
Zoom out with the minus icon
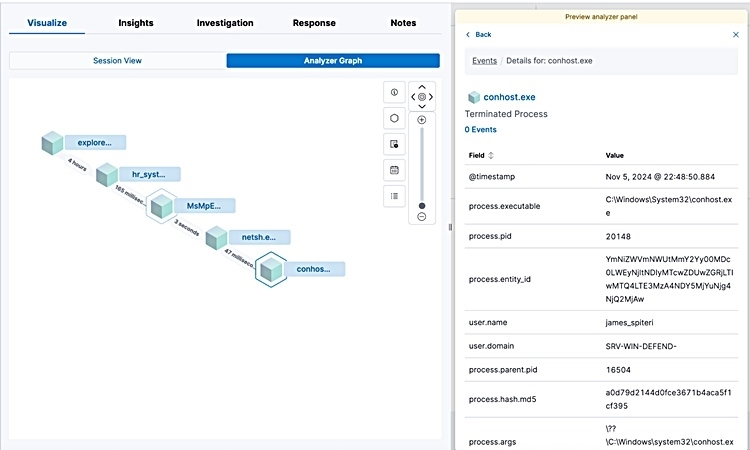(x=421, y=217)
